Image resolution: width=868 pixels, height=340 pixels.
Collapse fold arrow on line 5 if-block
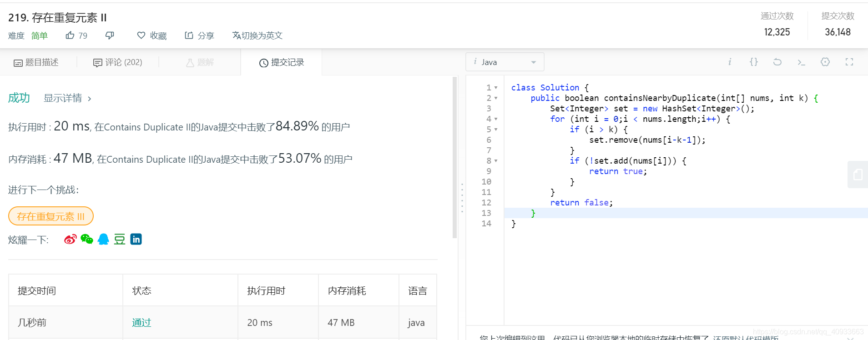click(x=496, y=130)
